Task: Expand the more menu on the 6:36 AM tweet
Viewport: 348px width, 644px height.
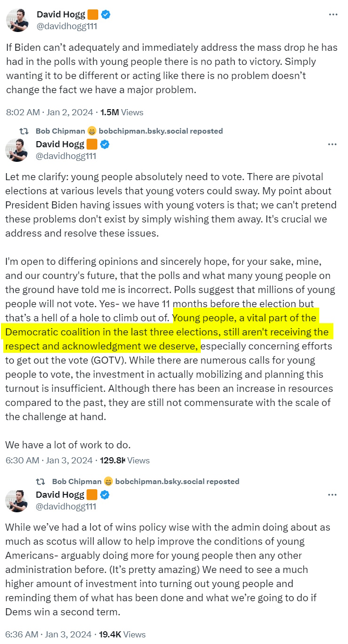Action: pyautogui.click(x=333, y=494)
